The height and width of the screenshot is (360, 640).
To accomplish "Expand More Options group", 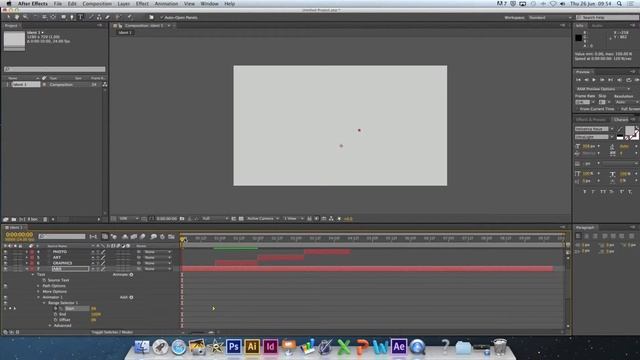I will click(39, 292).
